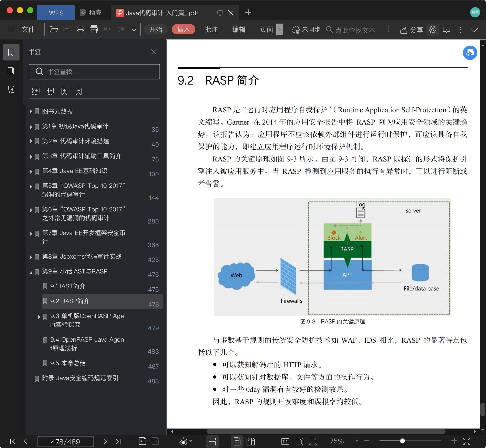The image size is (486, 448).
Task: Switch to the 页面 ribbon tab
Action: tap(267, 29)
